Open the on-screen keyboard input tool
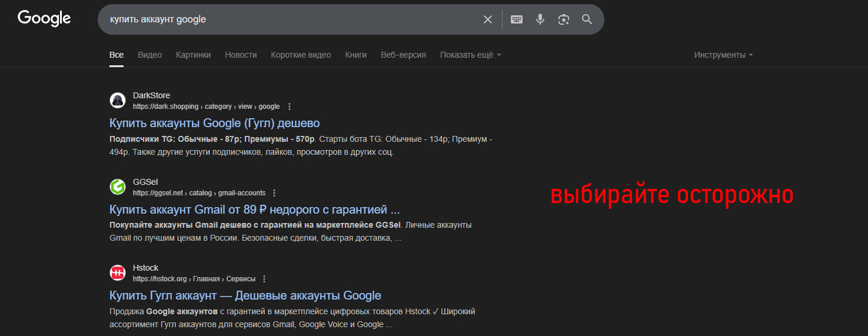 click(x=517, y=19)
